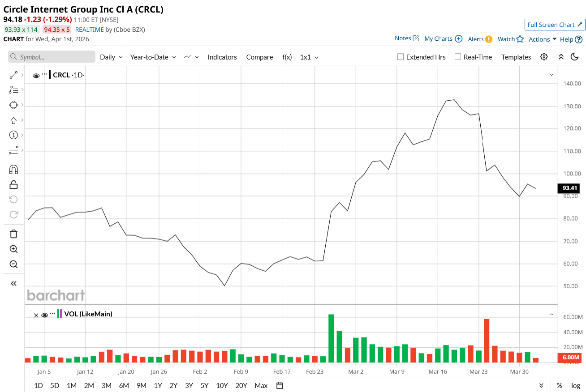Screen dimensions: 586x392
Task: Redo the last chart action
Action: tap(13, 214)
